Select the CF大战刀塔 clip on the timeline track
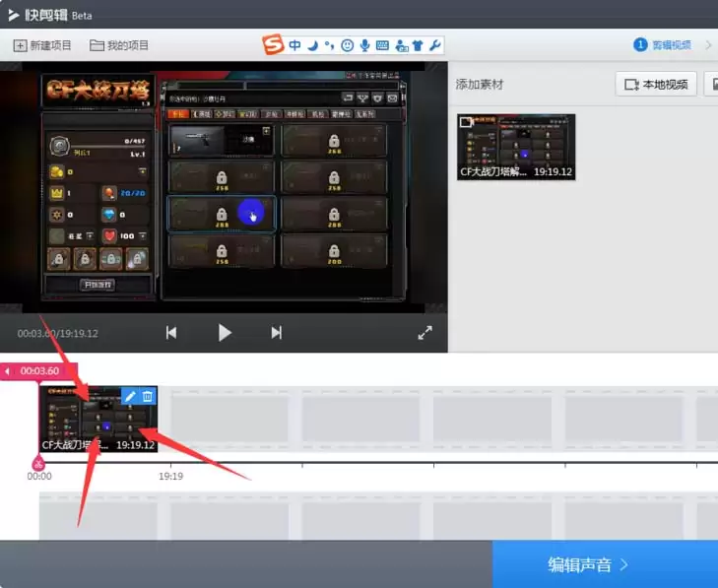This screenshot has height=588, width=718. (98, 419)
